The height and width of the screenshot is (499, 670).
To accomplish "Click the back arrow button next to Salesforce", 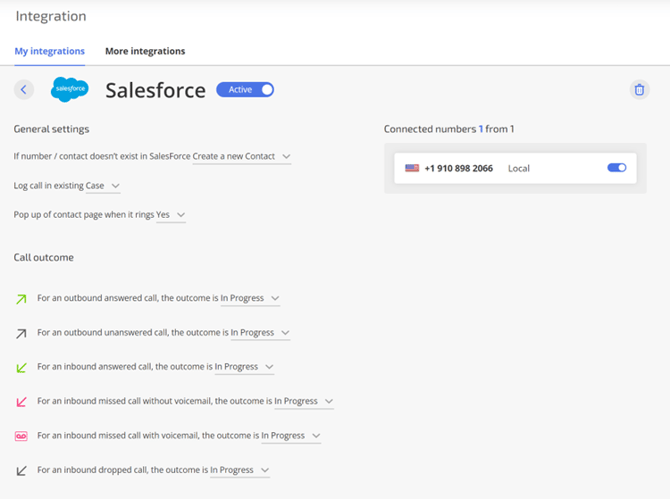I will pos(24,90).
